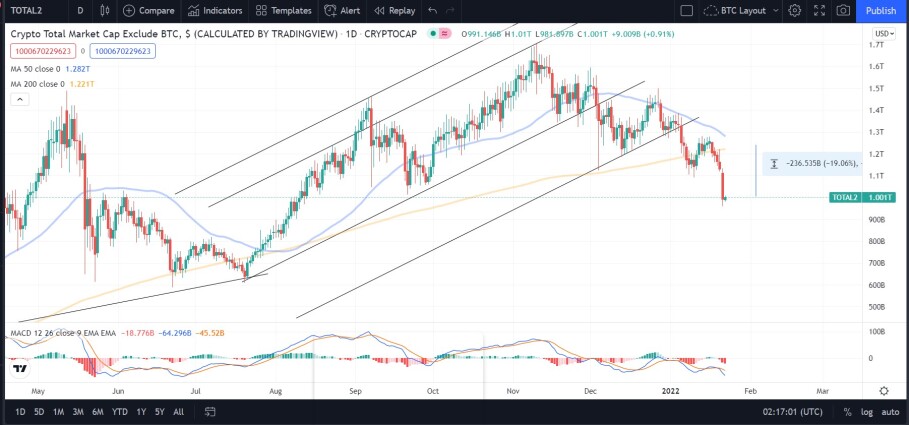Take a chart snapshot with camera icon
Viewport: 909px width, 425px height.
click(x=843, y=10)
